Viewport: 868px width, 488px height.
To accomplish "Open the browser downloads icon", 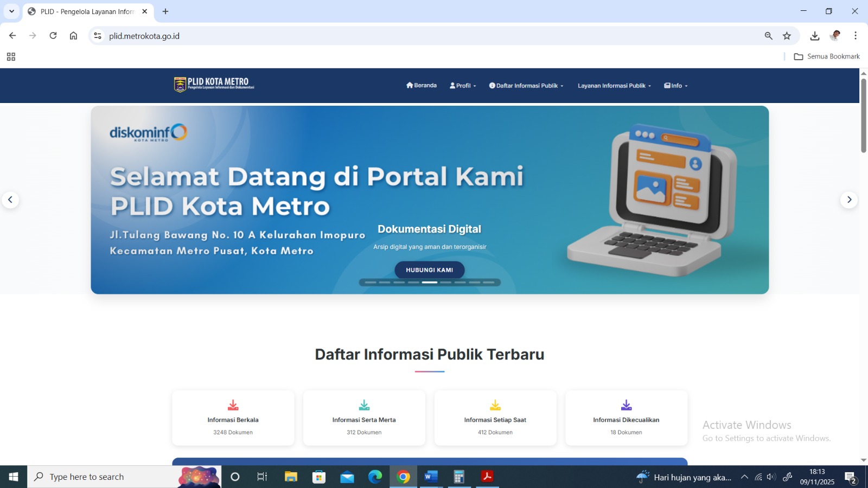I will coord(814,36).
